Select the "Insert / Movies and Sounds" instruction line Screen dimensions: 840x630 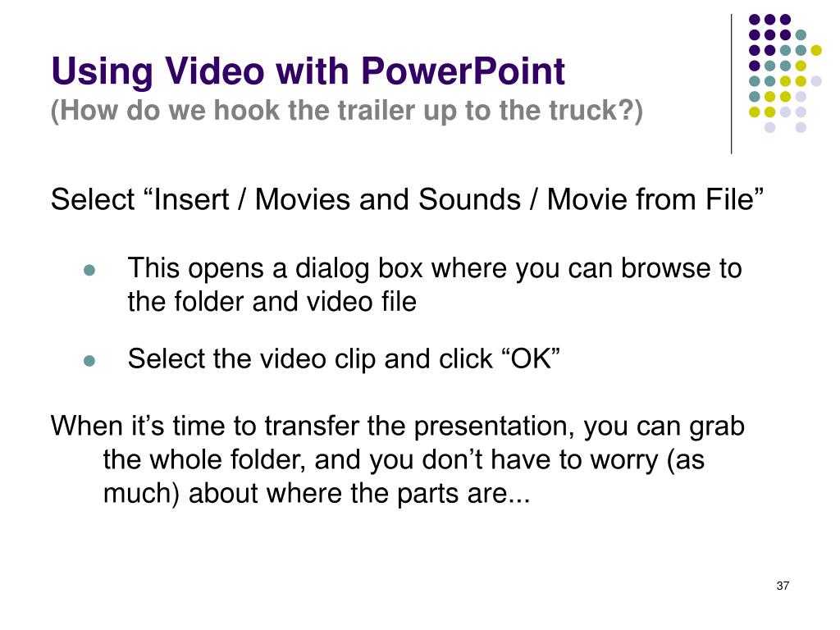(x=407, y=200)
